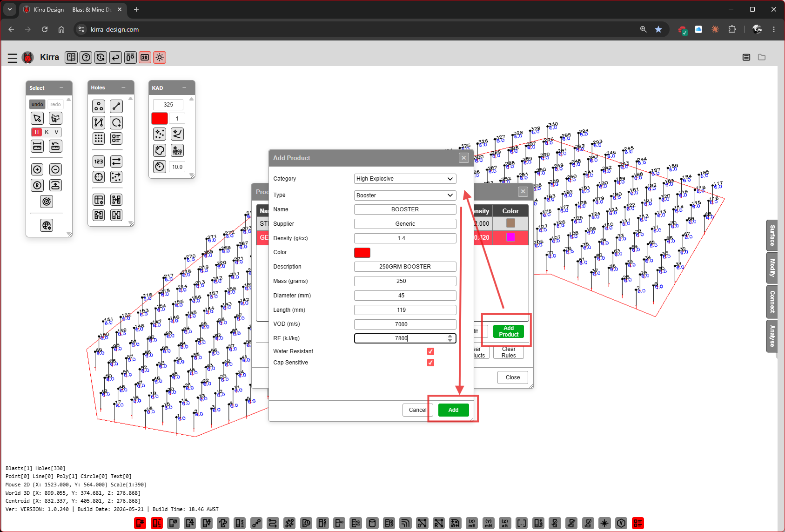Screen dimensions: 785x532
Task: Uncheck the Water Resistant checkbox
Action: tap(430, 351)
